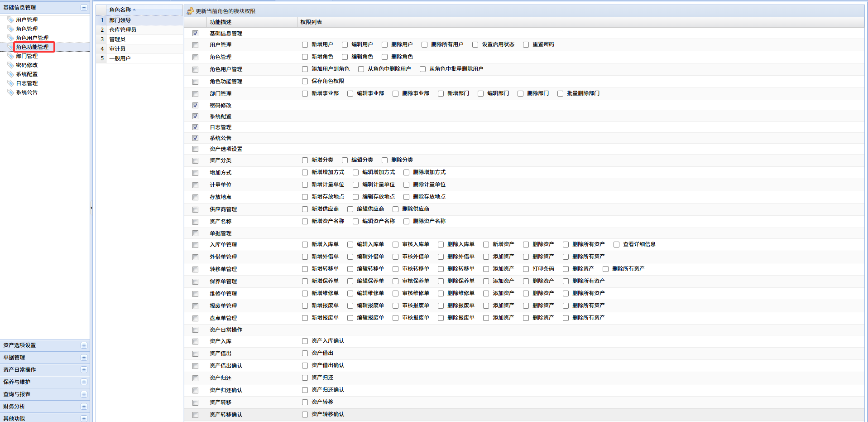Enable the 保存角色权限 permission checkbox

(x=305, y=81)
